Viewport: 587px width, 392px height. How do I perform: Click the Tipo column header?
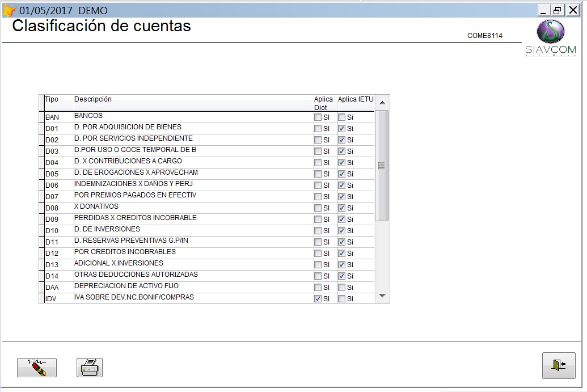59,103
